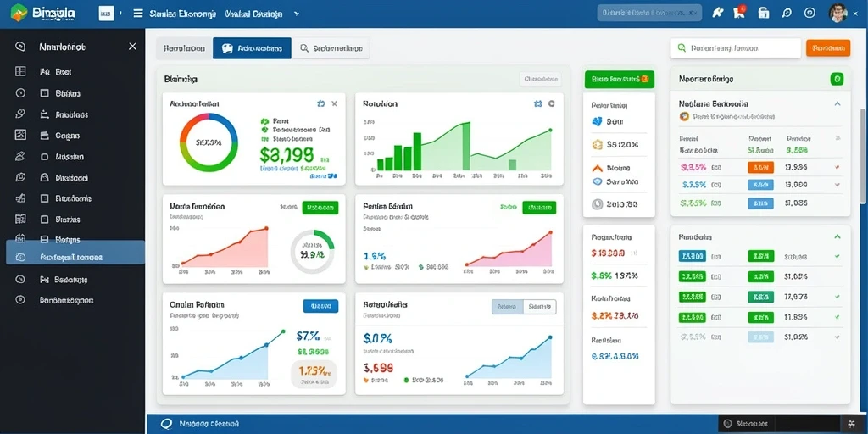Open the hamburger menu in top bar

138,14
